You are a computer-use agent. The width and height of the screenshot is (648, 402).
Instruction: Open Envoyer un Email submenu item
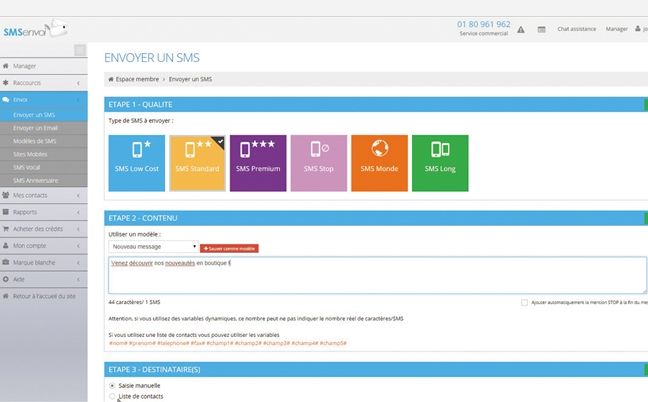click(x=44, y=128)
